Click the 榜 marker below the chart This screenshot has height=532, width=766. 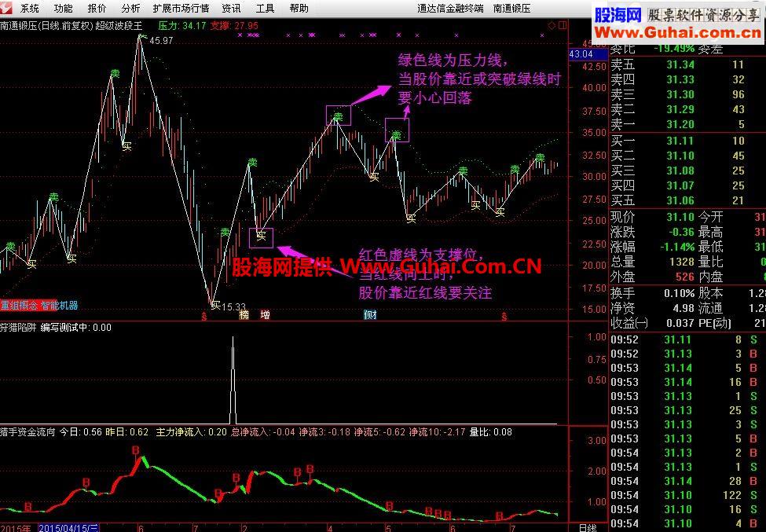pos(244,315)
